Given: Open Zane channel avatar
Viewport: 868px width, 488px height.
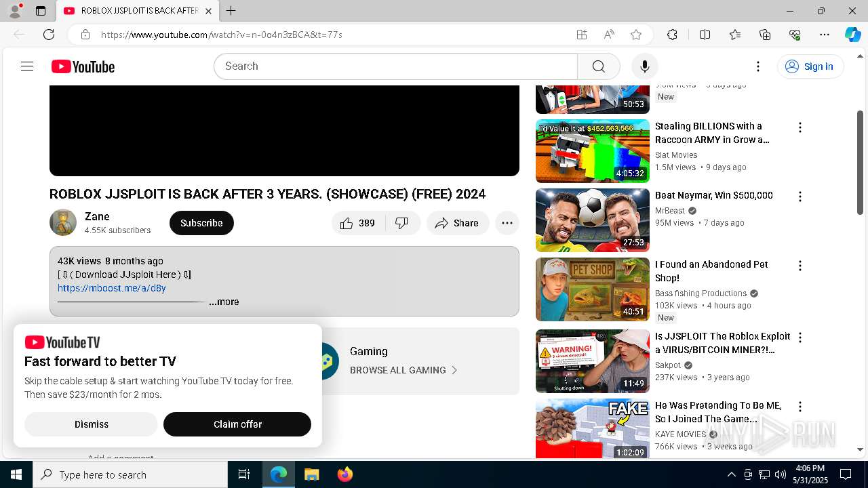Looking at the screenshot, I should [x=63, y=223].
